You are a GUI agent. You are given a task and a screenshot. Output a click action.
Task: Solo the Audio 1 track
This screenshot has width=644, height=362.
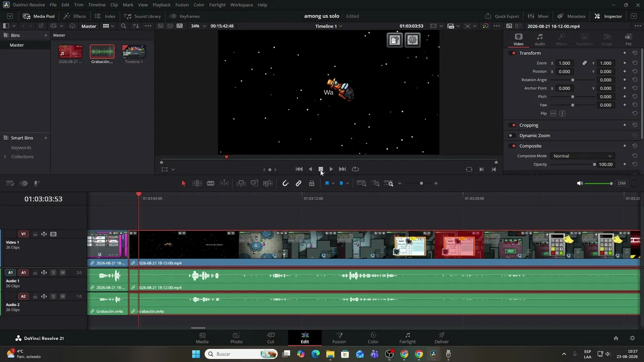click(x=53, y=273)
